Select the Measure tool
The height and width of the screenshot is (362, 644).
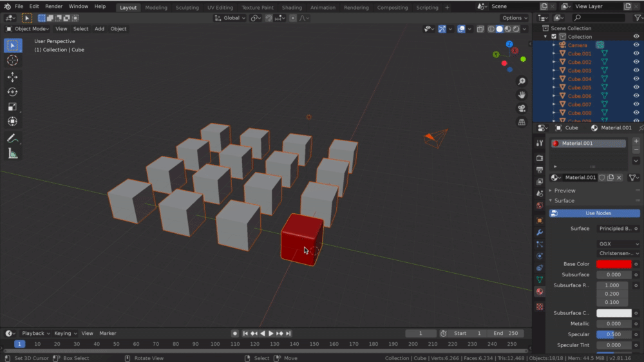point(12,154)
